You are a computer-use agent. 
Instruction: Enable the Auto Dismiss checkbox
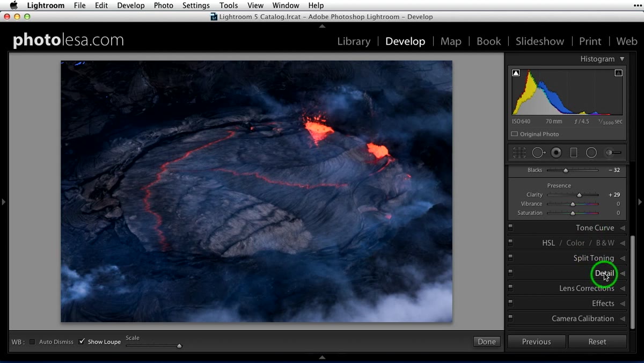click(x=32, y=342)
